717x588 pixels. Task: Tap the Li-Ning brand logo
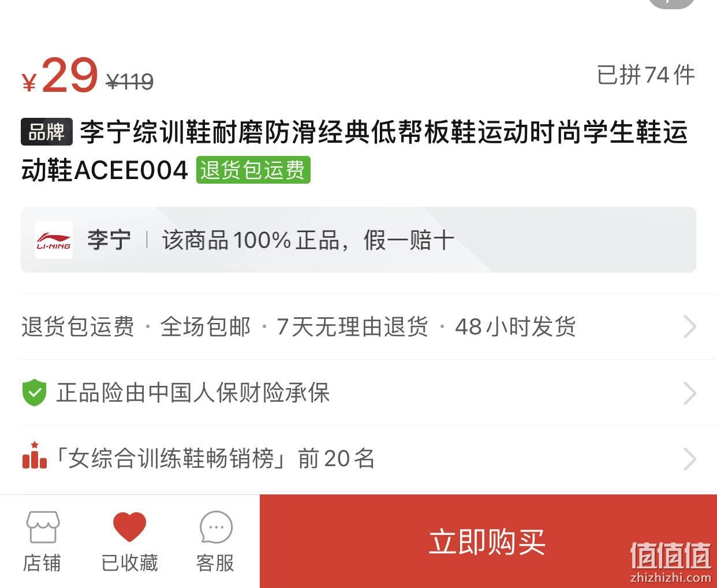tap(54, 240)
